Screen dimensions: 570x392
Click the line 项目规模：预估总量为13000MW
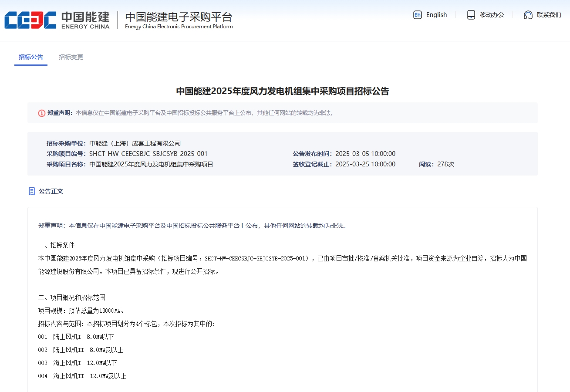(x=81, y=311)
